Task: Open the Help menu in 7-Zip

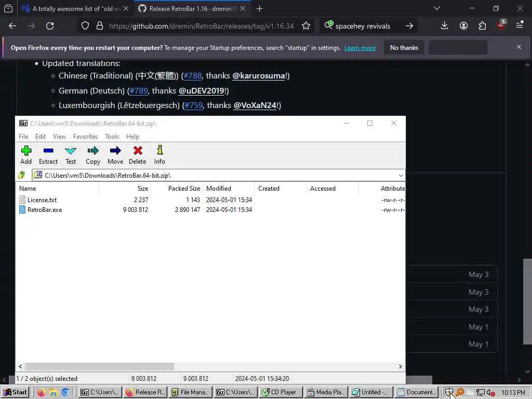Action: 132,137
